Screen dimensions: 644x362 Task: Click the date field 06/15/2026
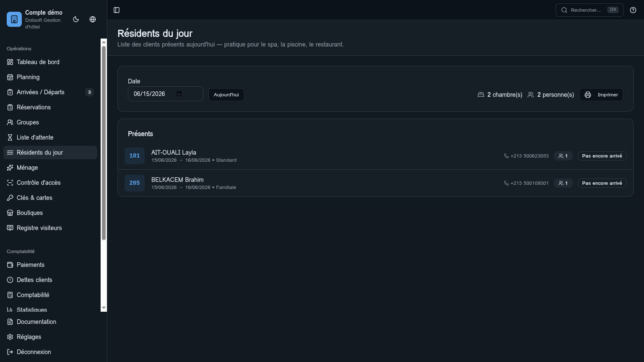tap(166, 94)
